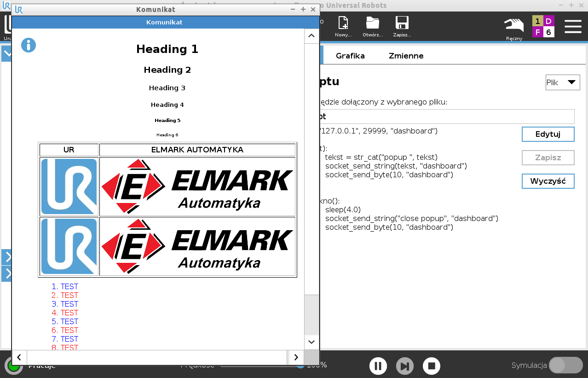
Task: Maximize the Universal Robots main window
Action: tap(571, 5)
